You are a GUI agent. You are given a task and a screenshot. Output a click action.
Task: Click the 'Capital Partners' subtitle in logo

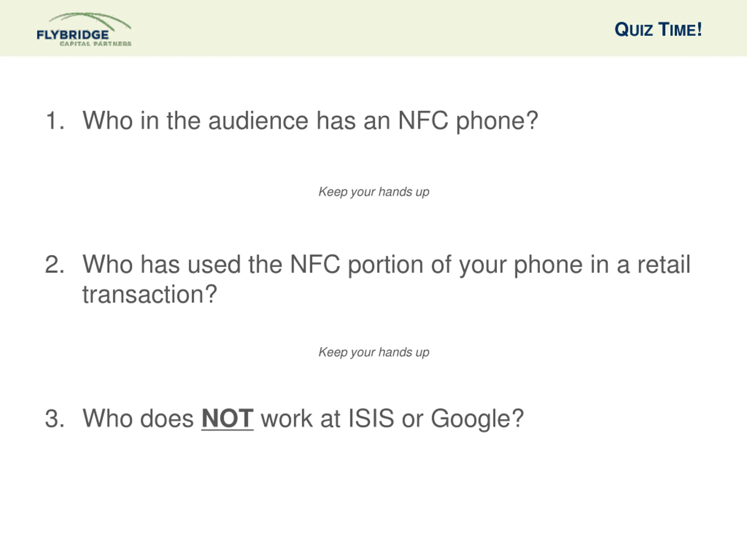coord(96,43)
